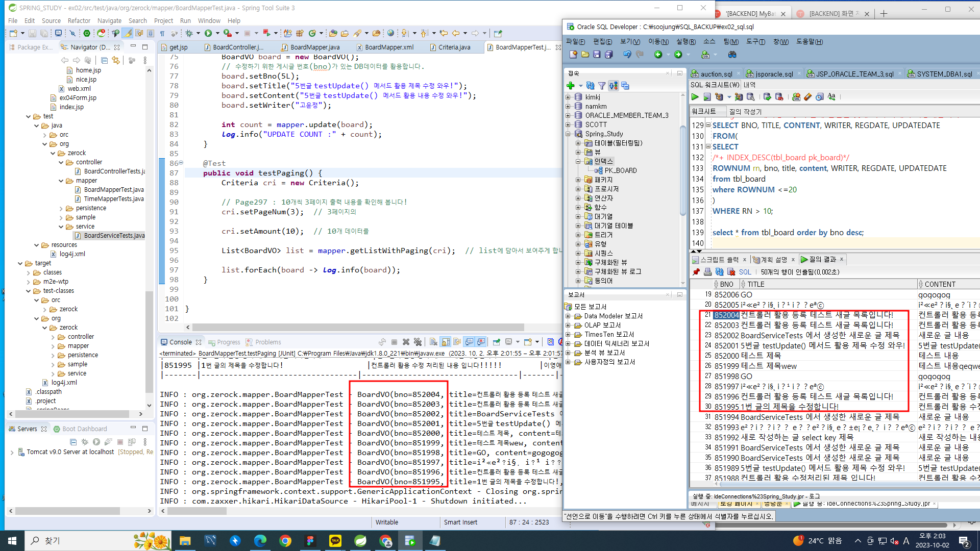Image resolution: width=980 pixels, height=551 pixels.
Task: Click the Commit icon in SQL worksheet
Action: (767, 97)
